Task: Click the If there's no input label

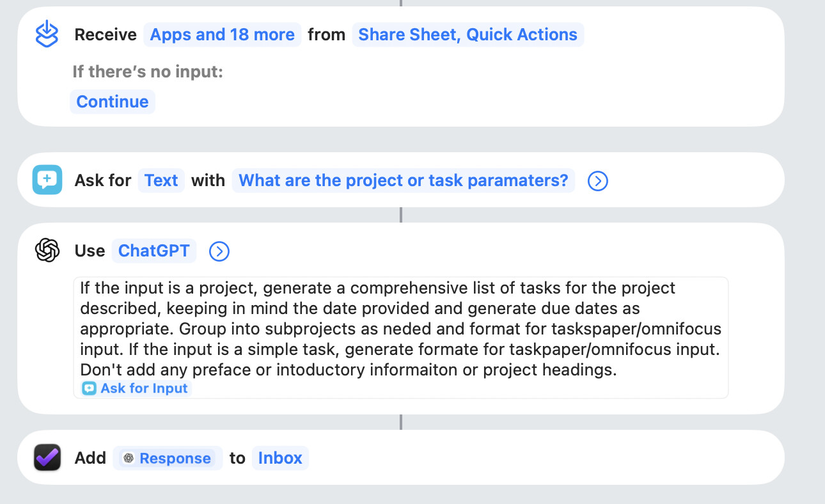Action: pyautogui.click(x=148, y=72)
